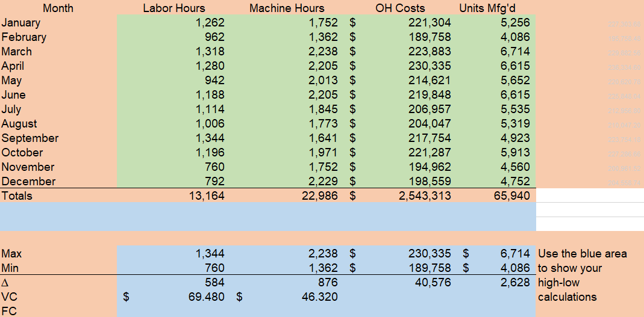Select May OH cost 214,621
Image resolution: width=644 pixels, height=317 pixels.
(430, 81)
